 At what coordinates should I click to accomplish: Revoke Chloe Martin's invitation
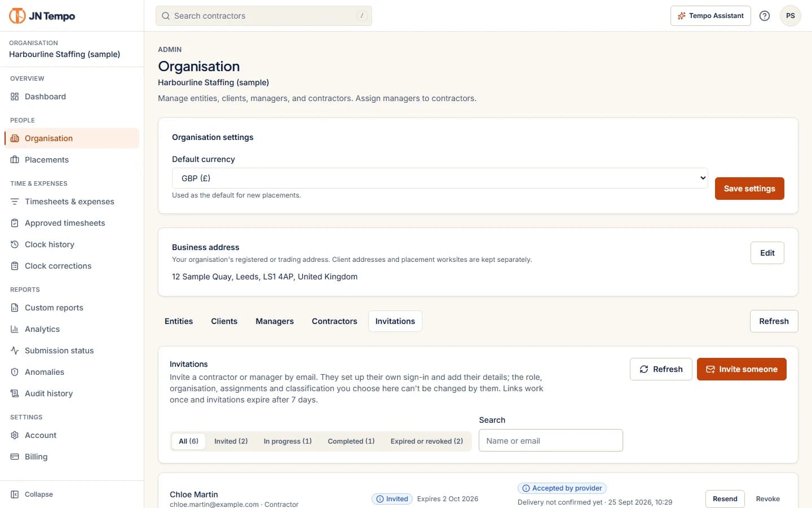tap(768, 499)
